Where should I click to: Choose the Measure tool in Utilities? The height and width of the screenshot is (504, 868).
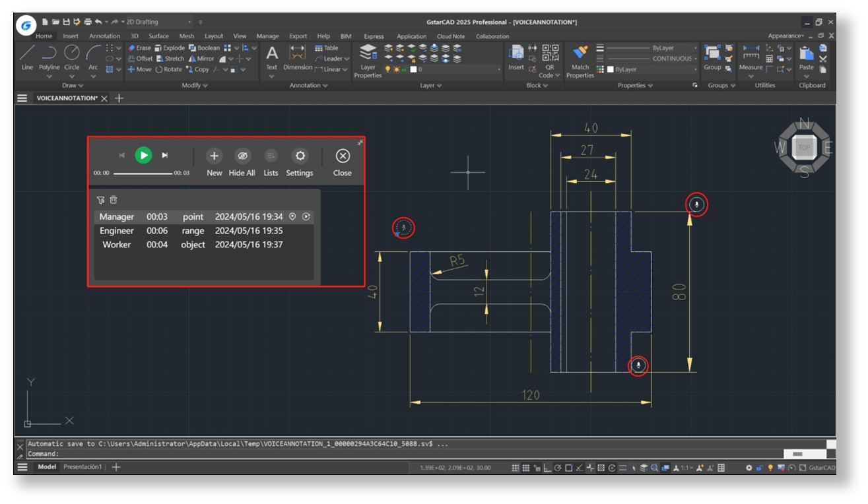[751, 54]
